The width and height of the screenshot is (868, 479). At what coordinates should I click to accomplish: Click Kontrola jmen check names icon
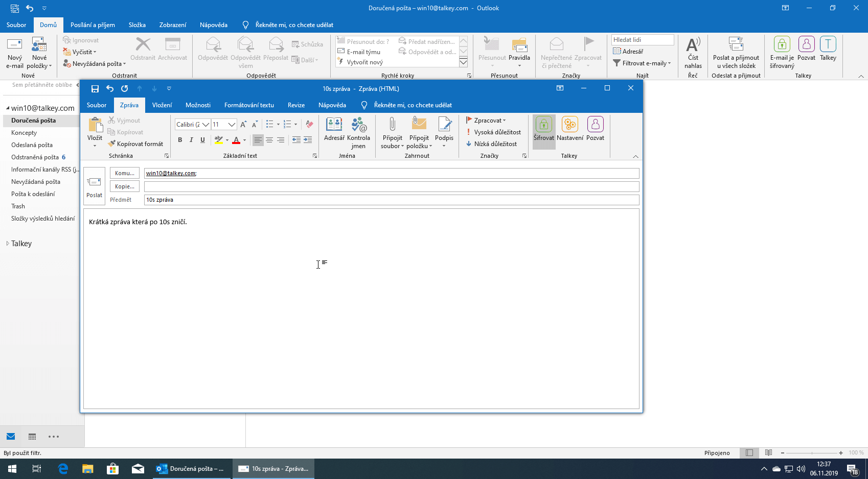point(358,133)
